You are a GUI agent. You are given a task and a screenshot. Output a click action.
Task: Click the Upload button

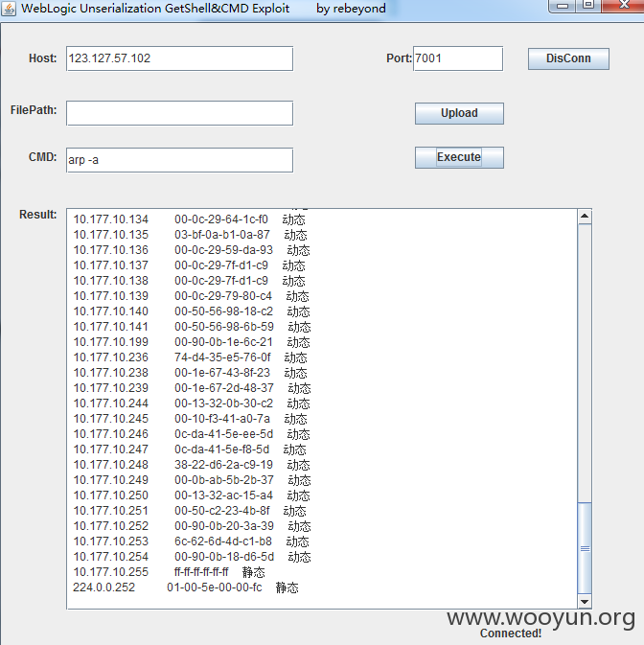coord(459,113)
